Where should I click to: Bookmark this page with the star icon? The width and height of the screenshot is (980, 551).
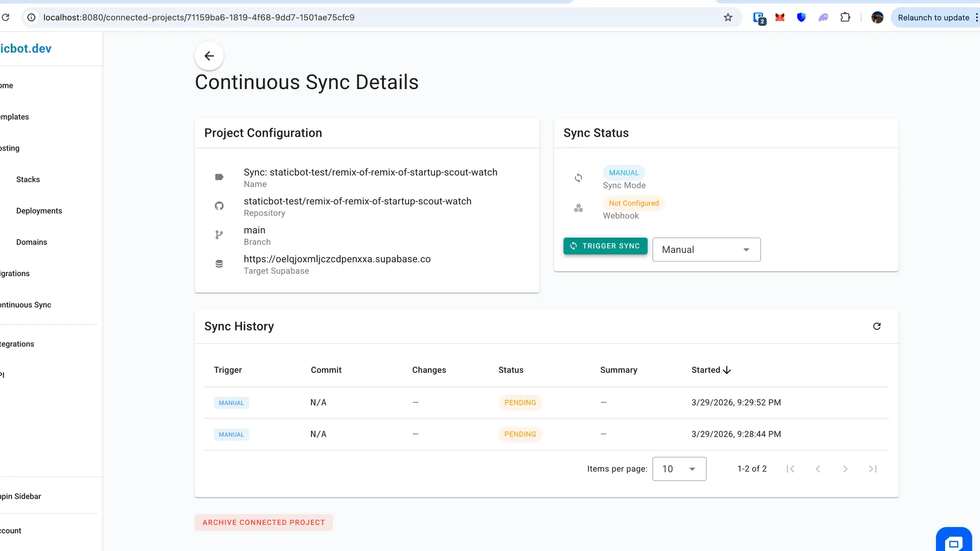[728, 18]
